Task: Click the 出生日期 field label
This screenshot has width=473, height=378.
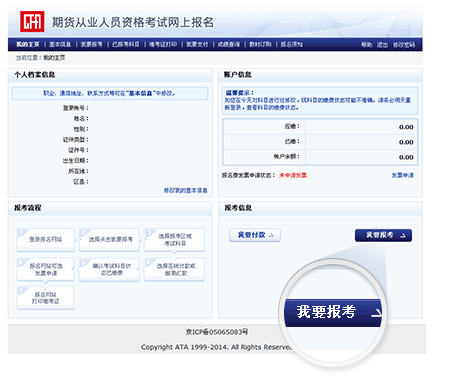Action: [76, 160]
